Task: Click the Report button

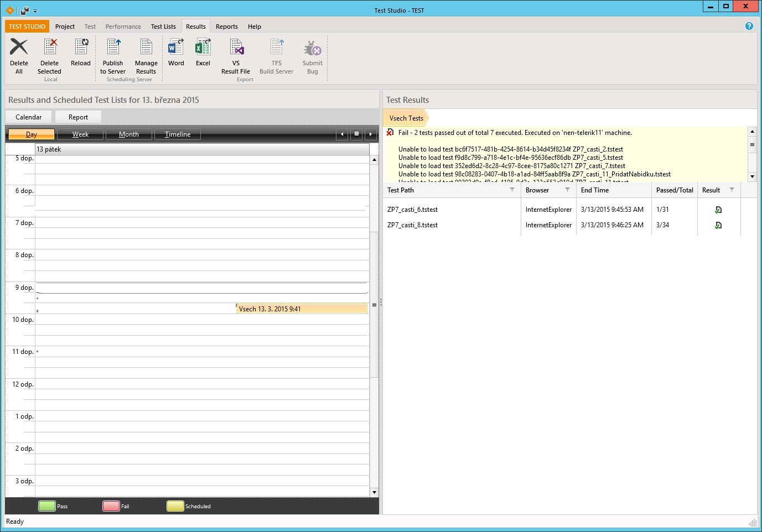Action: click(78, 117)
